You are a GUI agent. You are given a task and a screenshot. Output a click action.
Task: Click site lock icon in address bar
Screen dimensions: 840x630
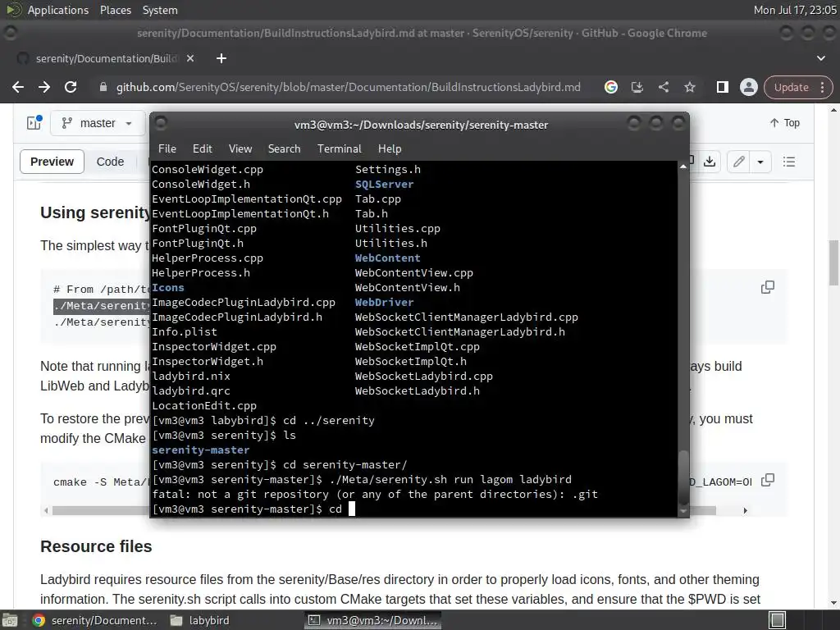click(x=103, y=87)
